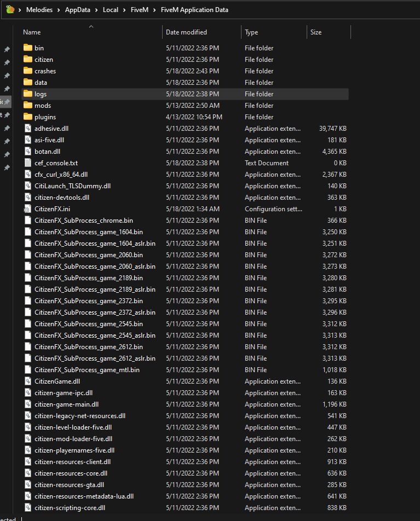This screenshot has width=420, height=521.
Task: Click the CitizenGame.dll file icon
Action: (28, 381)
